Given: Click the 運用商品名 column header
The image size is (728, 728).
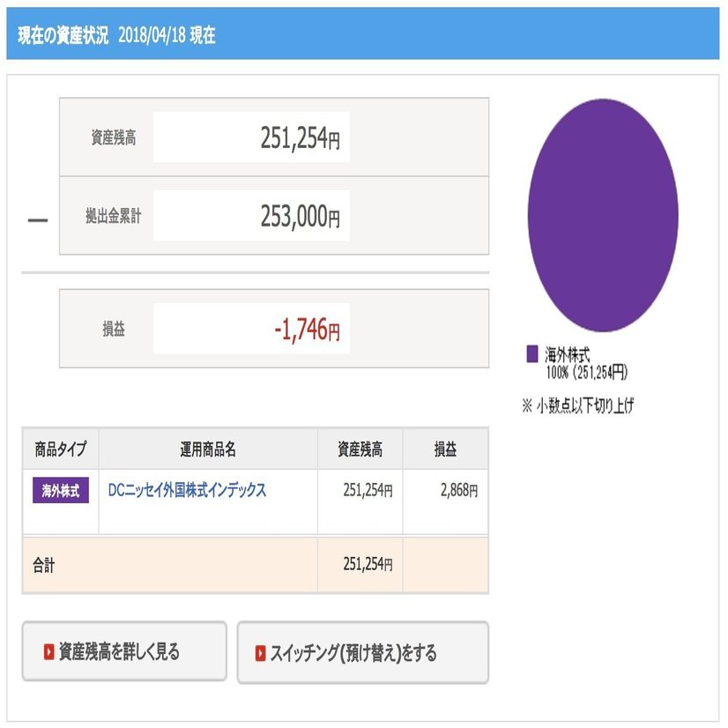Looking at the screenshot, I should [x=208, y=449].
